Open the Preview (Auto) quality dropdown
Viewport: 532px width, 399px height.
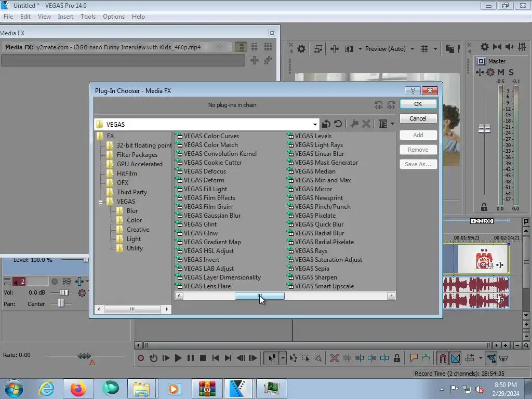[x=412, y=49]
